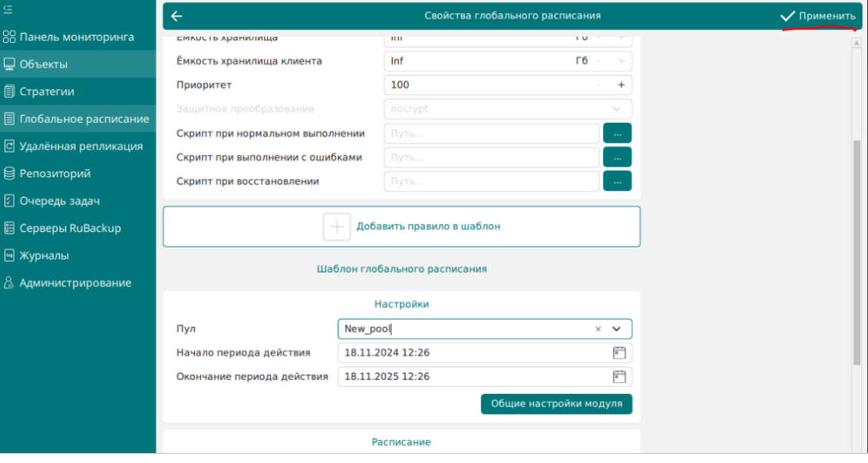Click the vertical scrollbar thumb

coord(856,252)
